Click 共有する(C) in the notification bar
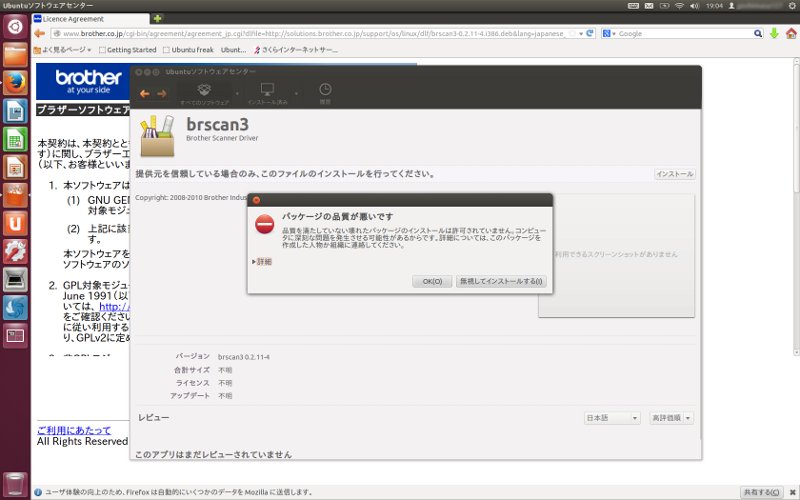This screenshot has width=800, height=500. click(761, 492)
